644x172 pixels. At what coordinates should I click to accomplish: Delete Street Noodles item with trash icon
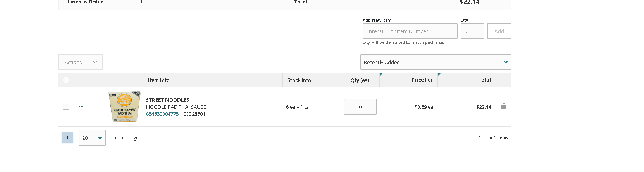(503, 106)
